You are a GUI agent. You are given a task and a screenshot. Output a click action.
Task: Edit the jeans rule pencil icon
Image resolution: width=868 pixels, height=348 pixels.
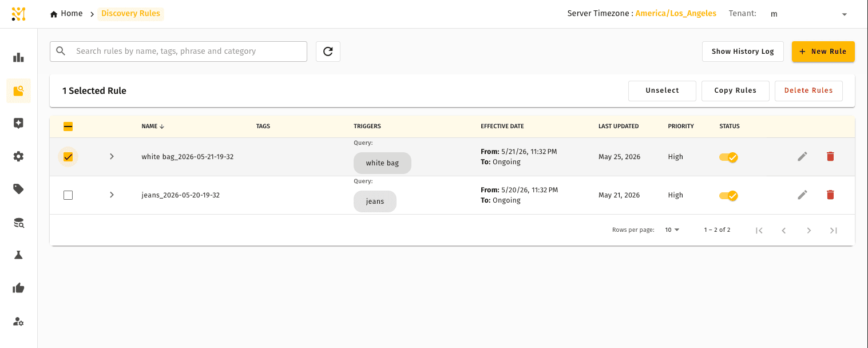tap(803, 195)
